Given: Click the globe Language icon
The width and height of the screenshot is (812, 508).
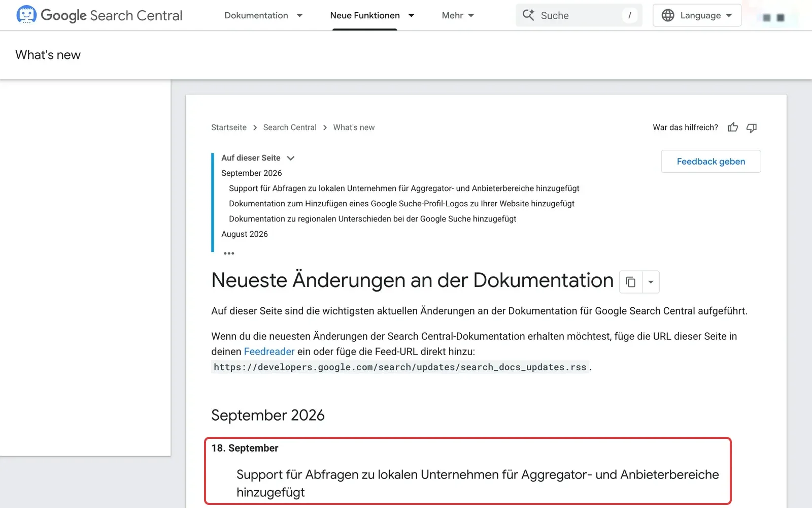Looking at the screenshot, I should tap(668, 15).
